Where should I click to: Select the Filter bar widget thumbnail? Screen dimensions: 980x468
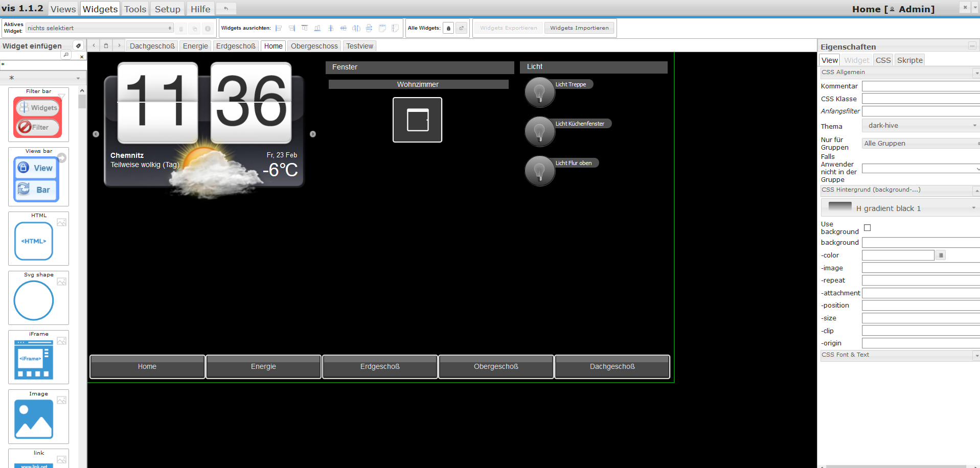click(38, 118)
